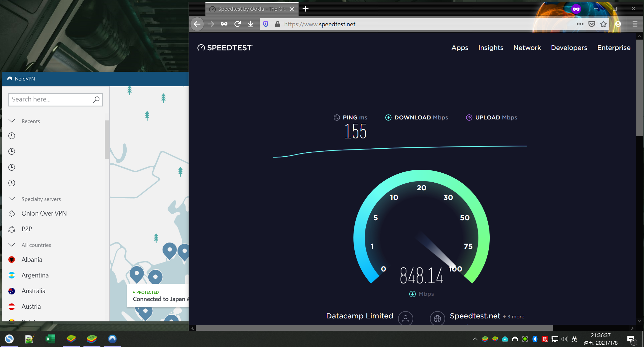The height and width of the screenshot is (347, 644).
Task: Click the first Recents clock entry
Action: pos(12,136)
